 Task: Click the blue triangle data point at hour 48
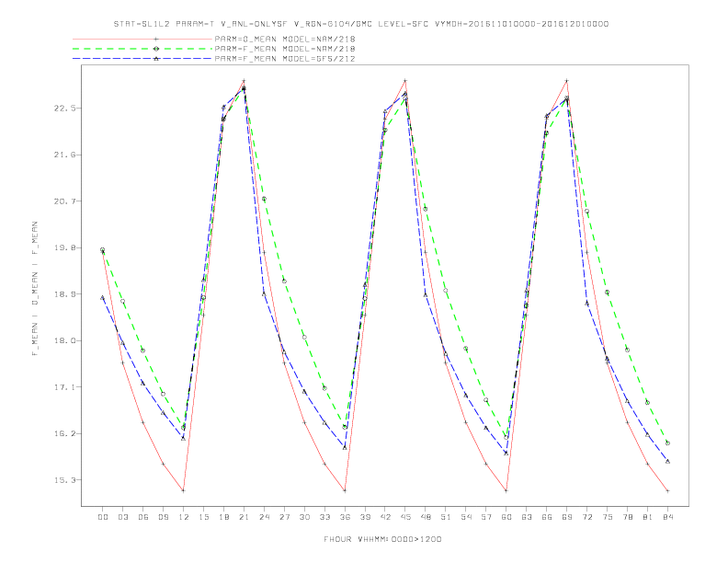(426, 294)
